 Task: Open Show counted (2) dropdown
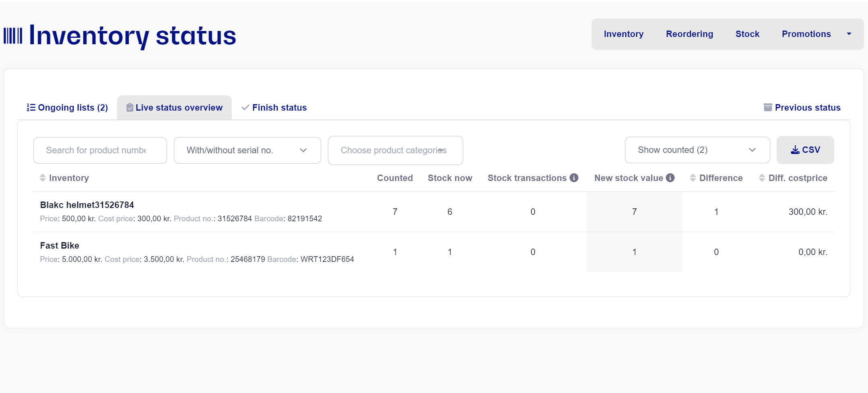tap(697, 150)
